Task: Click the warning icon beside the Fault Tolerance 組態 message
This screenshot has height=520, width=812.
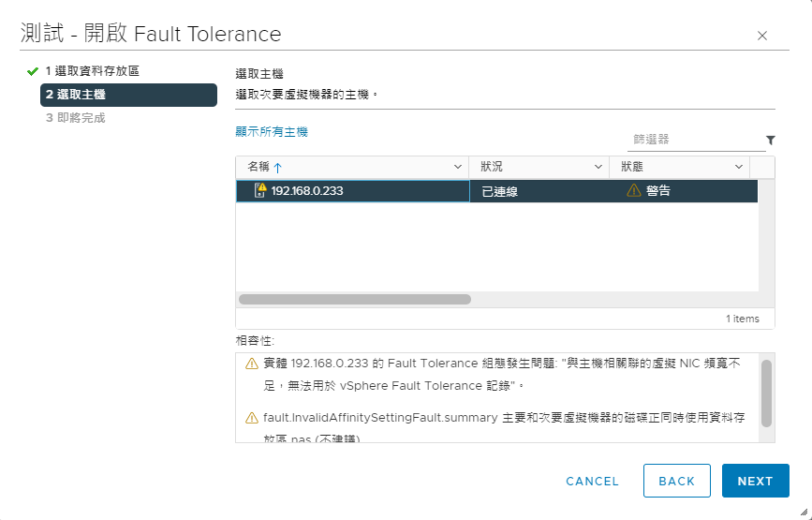Action: (x=251, y=364)
